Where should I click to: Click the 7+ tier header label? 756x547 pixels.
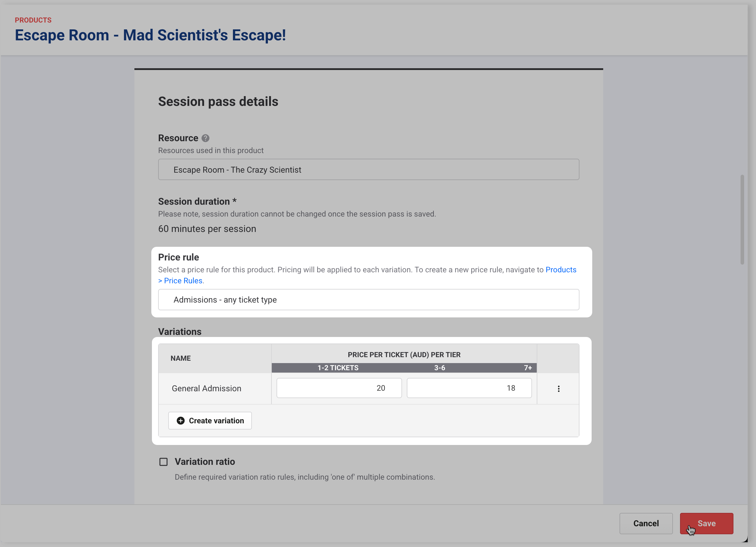tap(528, 368)
